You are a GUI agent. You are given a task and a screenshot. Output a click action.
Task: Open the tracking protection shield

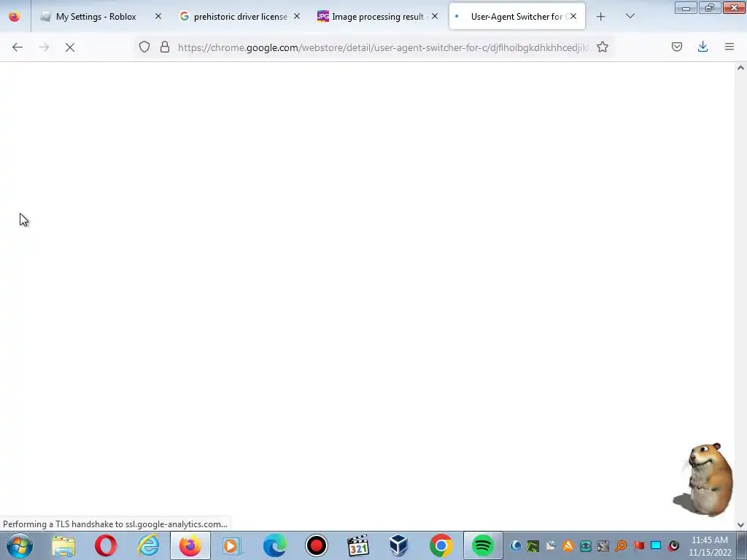point(144,47)
